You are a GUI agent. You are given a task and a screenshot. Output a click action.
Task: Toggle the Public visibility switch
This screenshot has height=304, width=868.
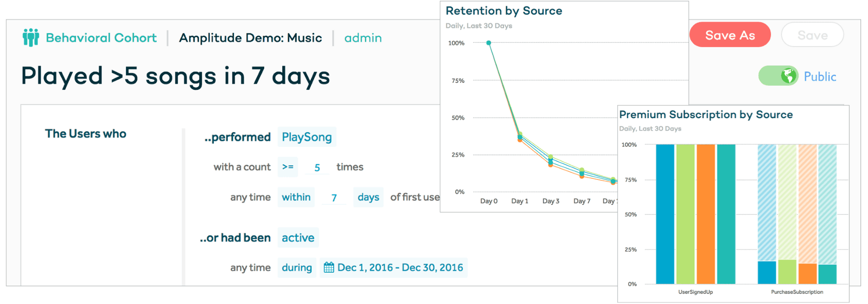tap(778, 76)
